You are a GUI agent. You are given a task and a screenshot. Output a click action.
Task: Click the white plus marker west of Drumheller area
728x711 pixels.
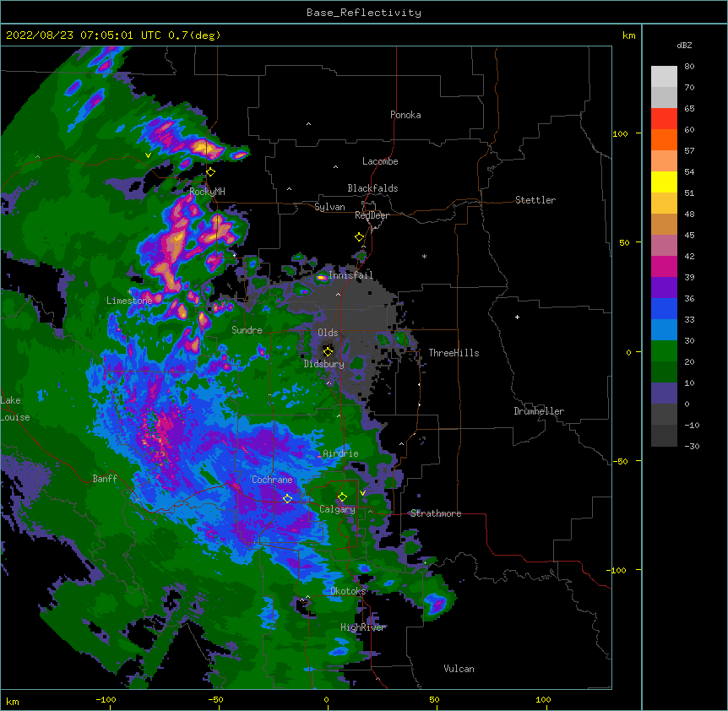[x=517, y=317]
